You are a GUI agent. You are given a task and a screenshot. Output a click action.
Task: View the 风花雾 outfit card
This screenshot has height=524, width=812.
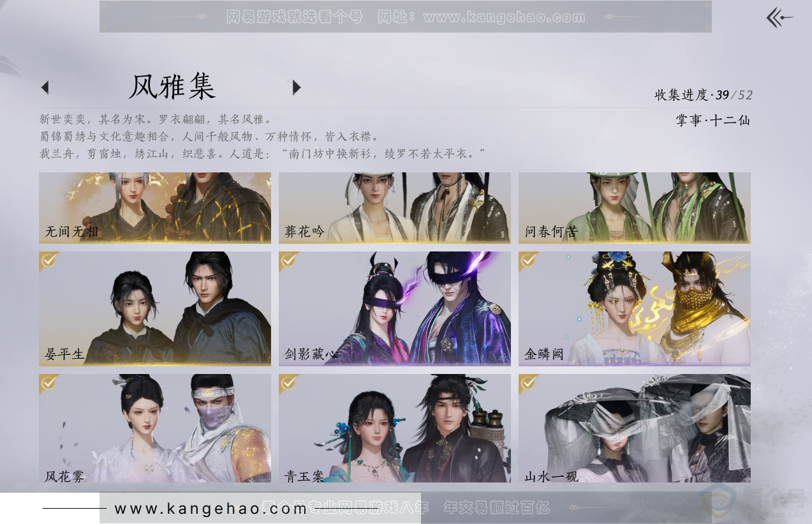pyautogui.click(x=155, y=428)
